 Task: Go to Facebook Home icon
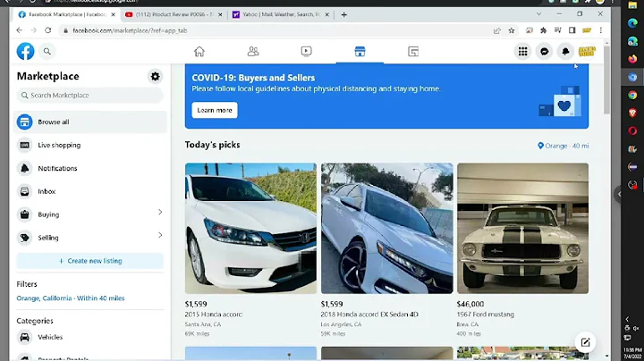199,51
